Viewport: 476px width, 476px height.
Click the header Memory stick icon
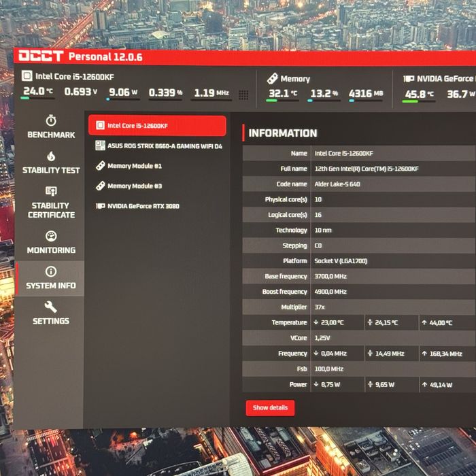(272, 78)
